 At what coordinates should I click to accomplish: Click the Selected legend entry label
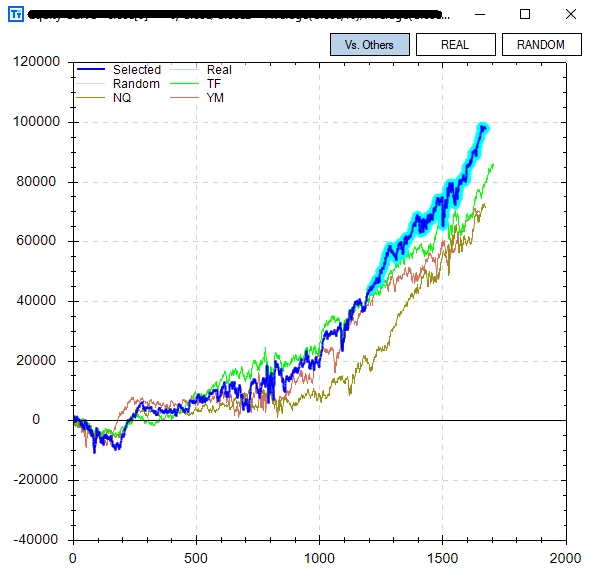(x=137, y=70)
